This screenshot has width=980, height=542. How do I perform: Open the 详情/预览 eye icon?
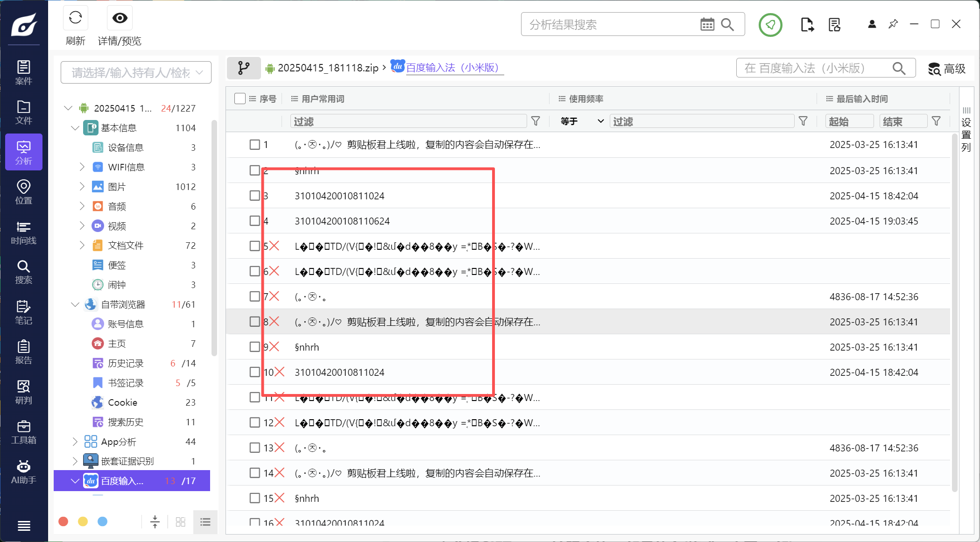pos(120,18)
